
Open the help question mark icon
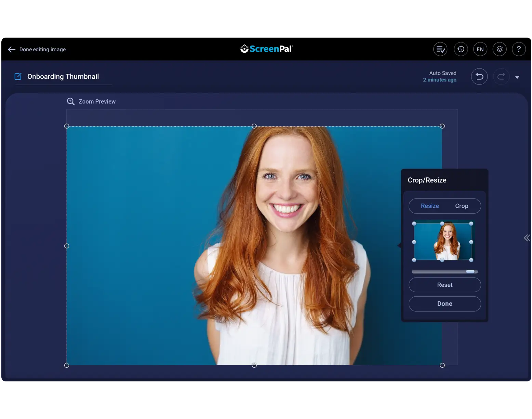point(519,49)
